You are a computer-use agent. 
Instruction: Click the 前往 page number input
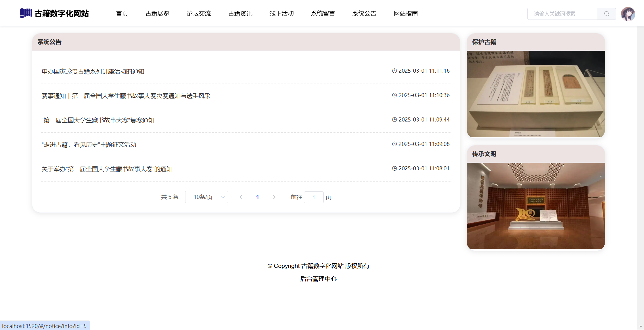313,197
